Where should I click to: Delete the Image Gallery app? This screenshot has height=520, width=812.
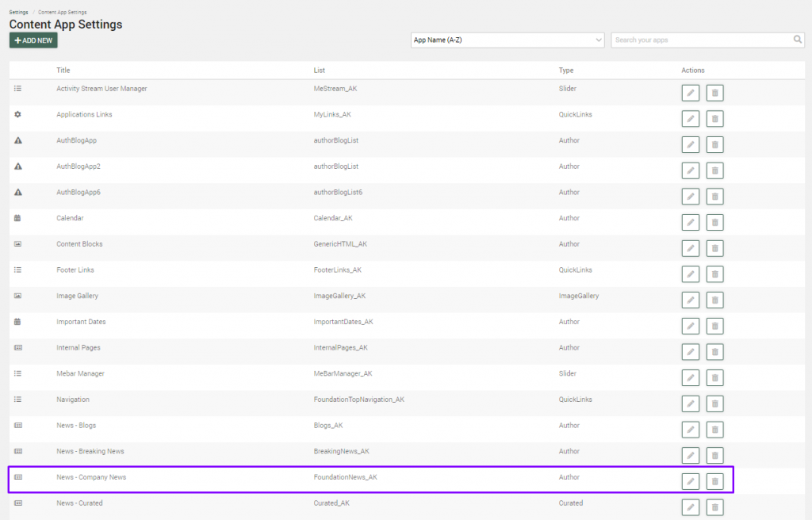[714, 300]
